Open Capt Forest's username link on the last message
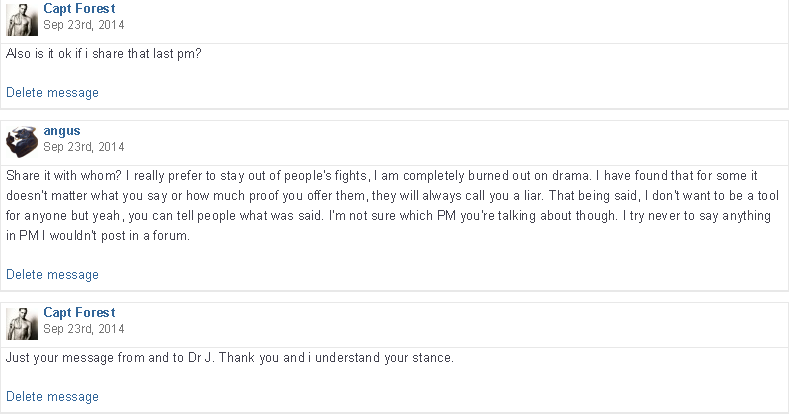The image size is (791, 420). coord(79,312)
